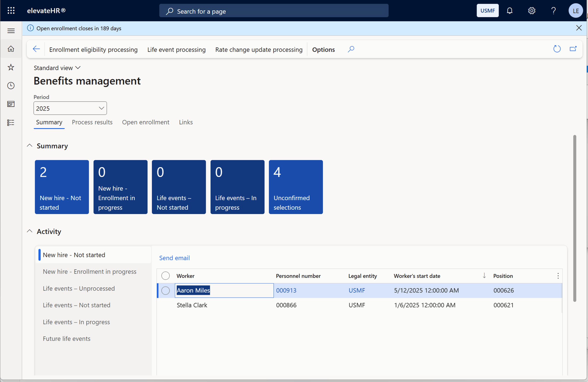Screen dimensions: 588x382
Task: Click the refresh page icon
Action: [557, 49]
